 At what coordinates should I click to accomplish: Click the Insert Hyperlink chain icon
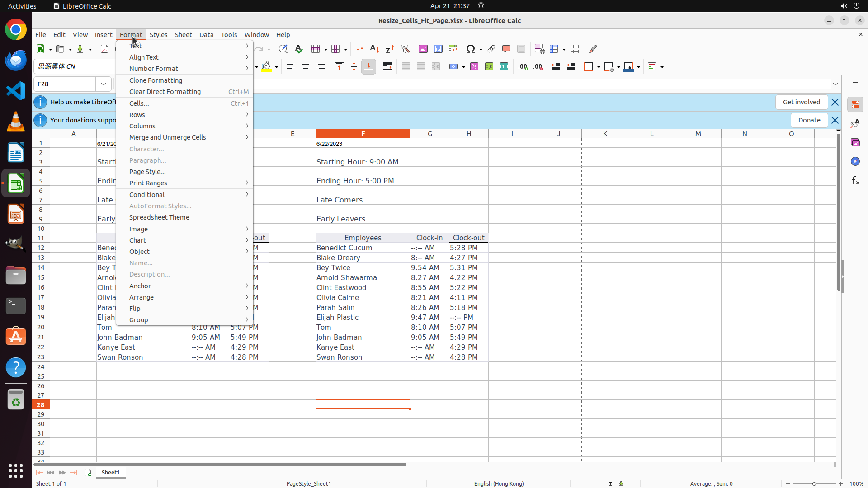click(x=491, y=49)
